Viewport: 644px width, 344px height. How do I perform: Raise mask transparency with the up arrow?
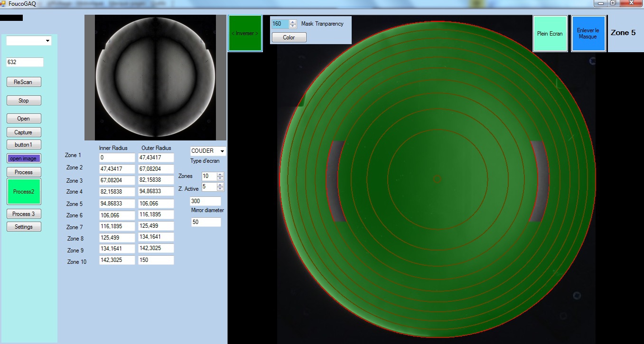coord(293,22)
